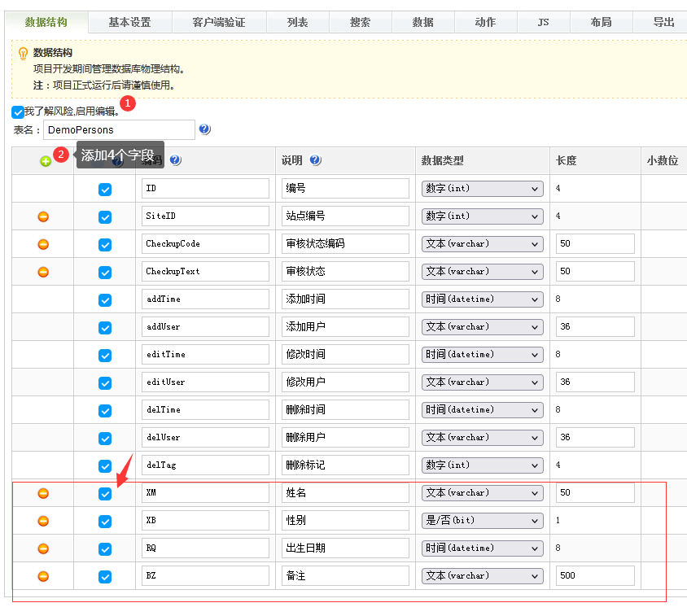
Task: Remove the XM field row
Action: (x=44, y=493)
